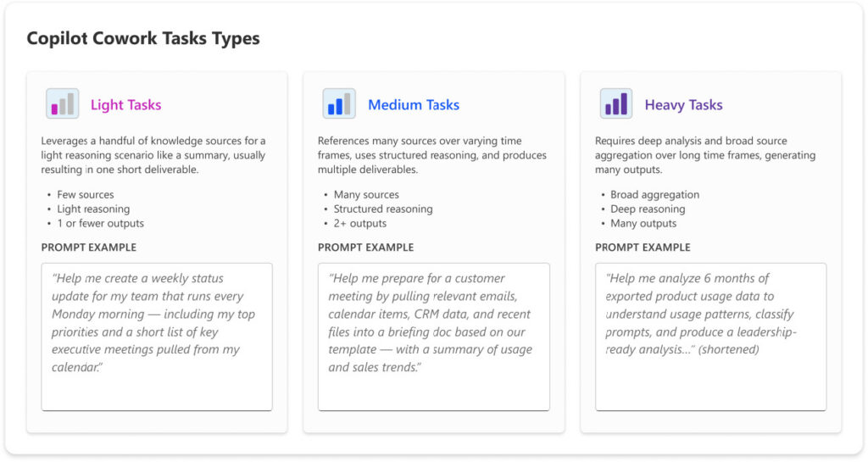The image size is (868, 462).
Task: Click the '1 or fewer outputs' bullet
Action: point(100,224)
